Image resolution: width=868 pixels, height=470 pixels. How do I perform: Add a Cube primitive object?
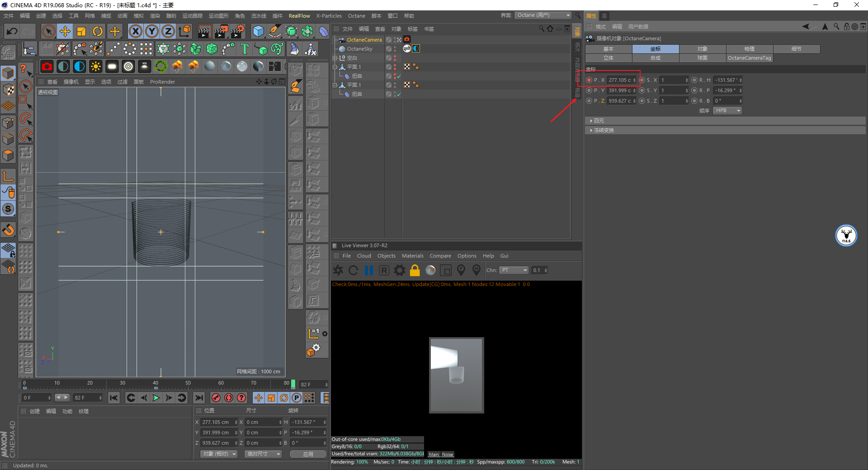(x=258, y=31)
